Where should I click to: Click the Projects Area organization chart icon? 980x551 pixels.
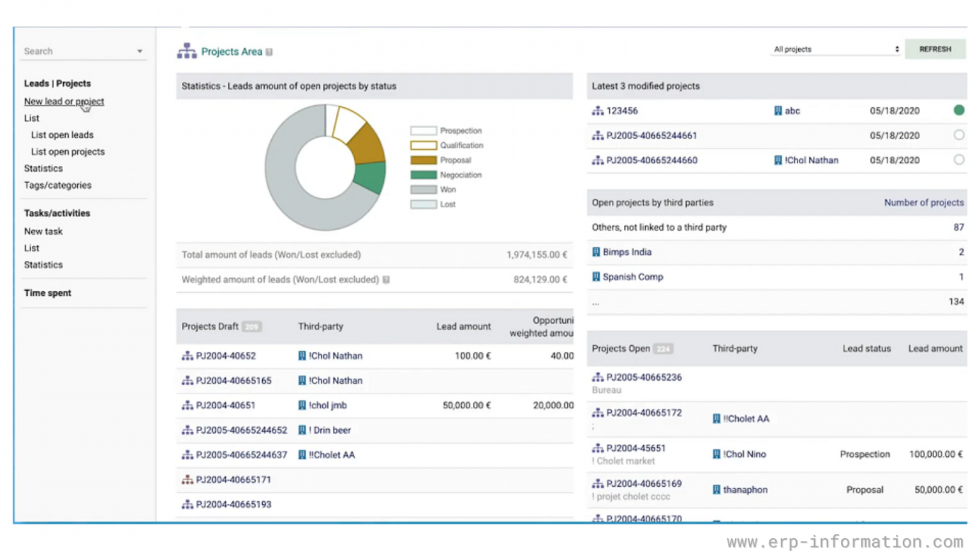click(186, 50)
